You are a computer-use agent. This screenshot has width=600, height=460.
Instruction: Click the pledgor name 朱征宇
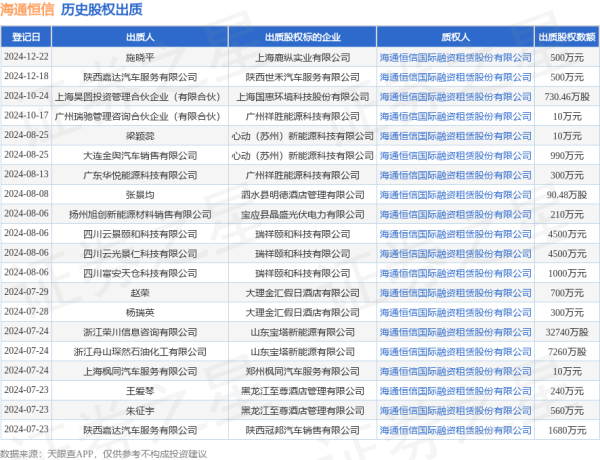tap(140, 411)
